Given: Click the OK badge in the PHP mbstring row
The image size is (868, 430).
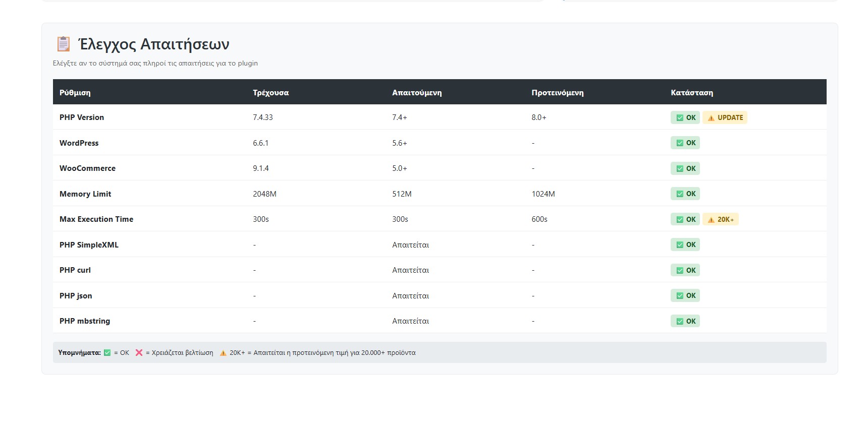Looking at the screenshot, I should 685,321.
